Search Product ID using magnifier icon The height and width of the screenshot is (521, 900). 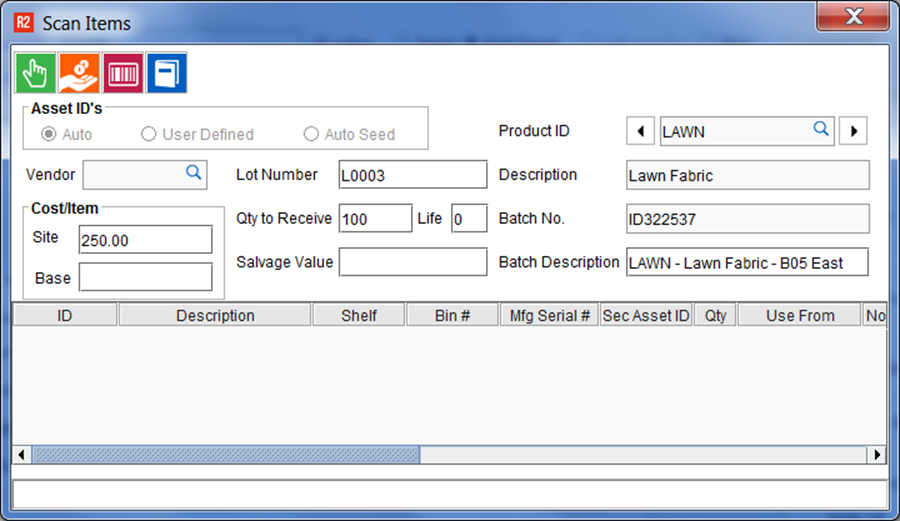[820, 129]
